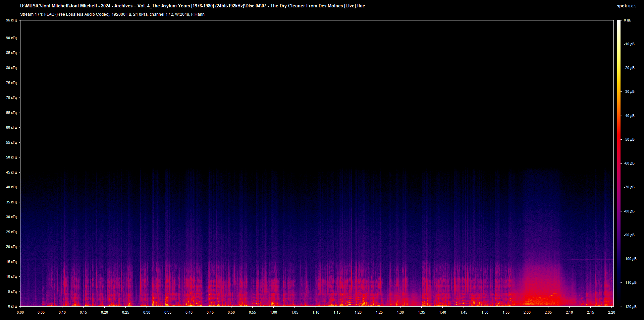644x320 pixels.
Task: Click the Stream 1 / 1 codec info line
Action: 112,14
